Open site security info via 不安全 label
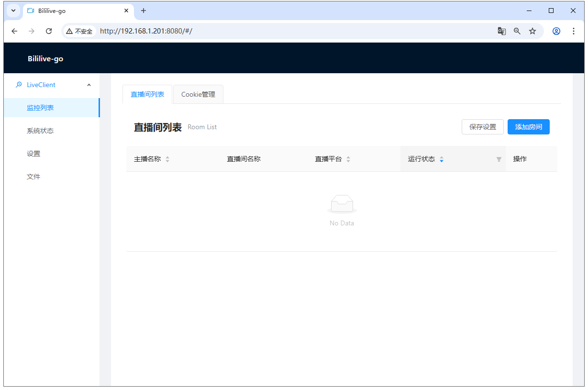Viewport: 588px width, 390px height. coord(79,31)
